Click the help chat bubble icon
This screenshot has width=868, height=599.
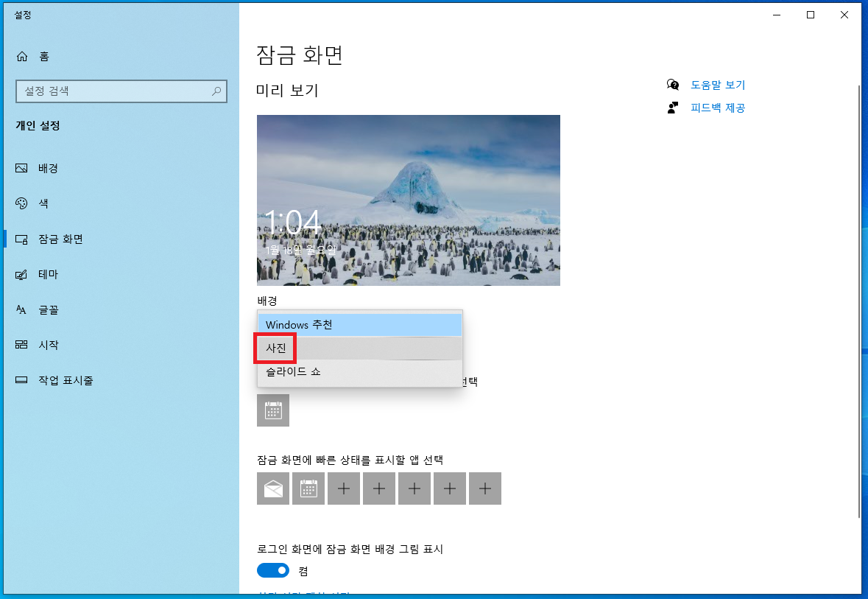coord(673,85)
